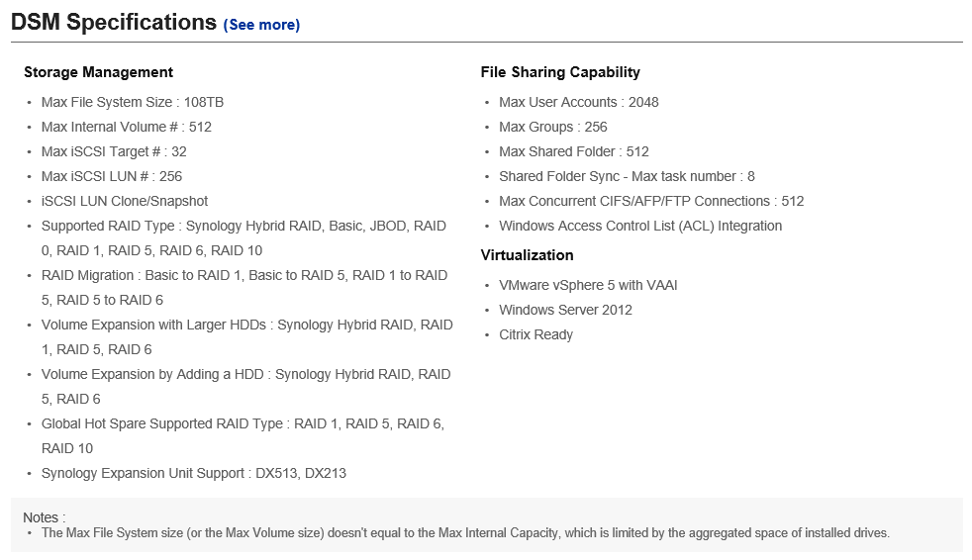Image resolution: width=972 pixels, height=560 pixels.
Task: Click the Supported RAID Type text
Action: 243,238
